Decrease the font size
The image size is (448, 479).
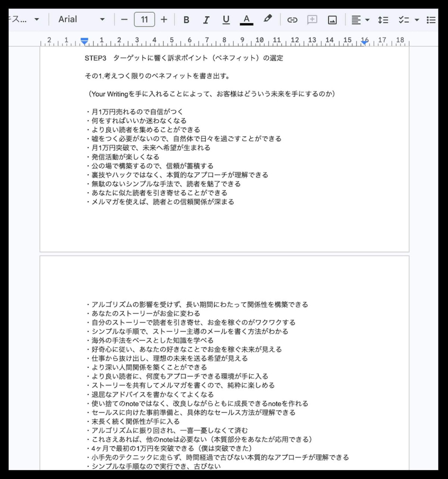[124, 19]
